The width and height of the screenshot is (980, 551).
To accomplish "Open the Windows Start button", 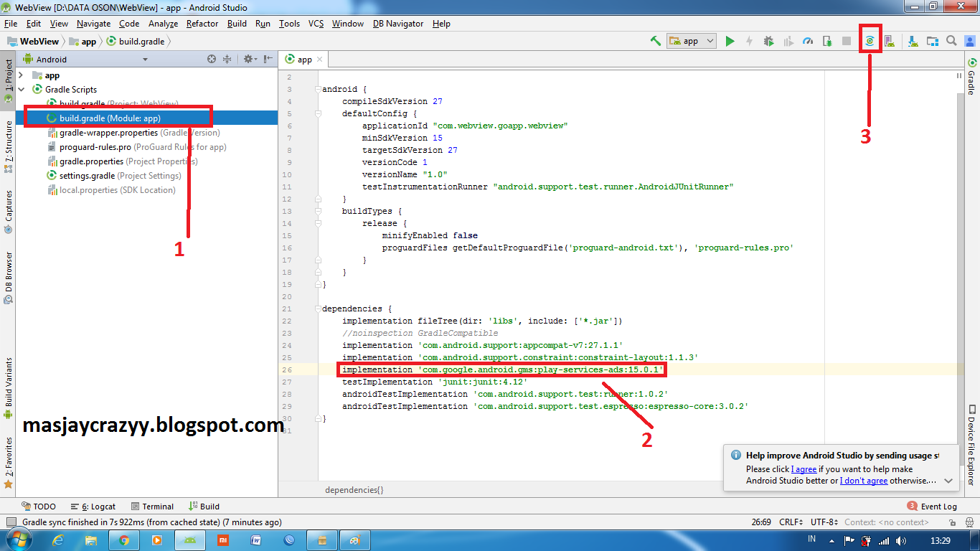I will 19,540.
